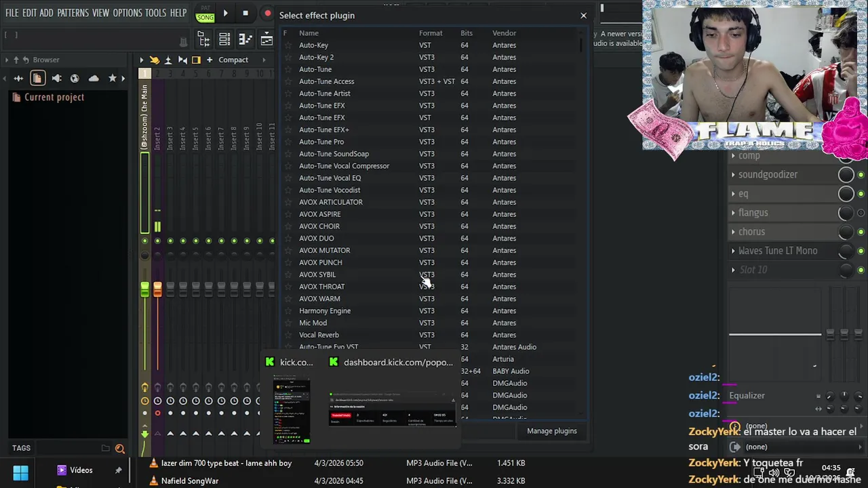The width and height of the screenshot is (868, 488).
Task: Select the browser plugin database tab icon
Action: coord(56,79)
